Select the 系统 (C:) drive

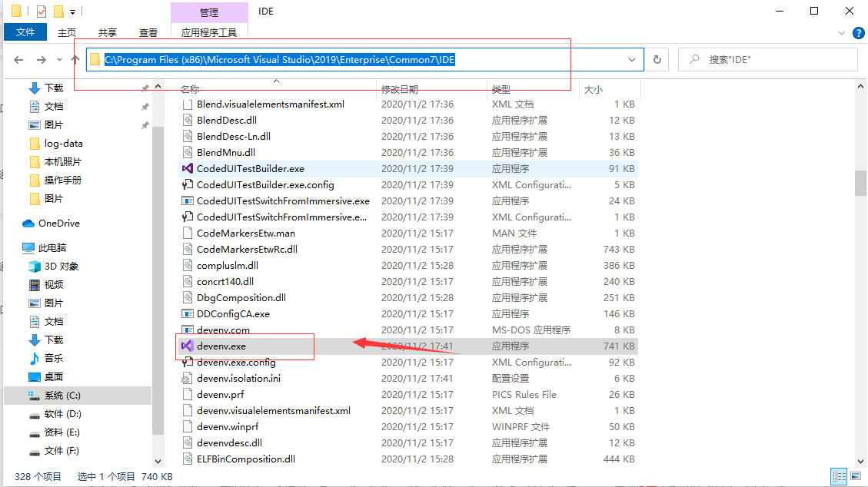tap(78, 396)
